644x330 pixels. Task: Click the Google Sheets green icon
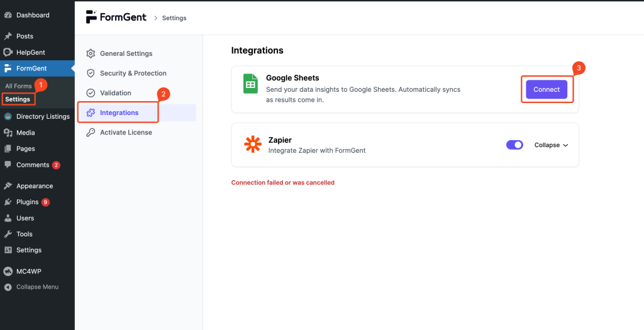(250, 84)
